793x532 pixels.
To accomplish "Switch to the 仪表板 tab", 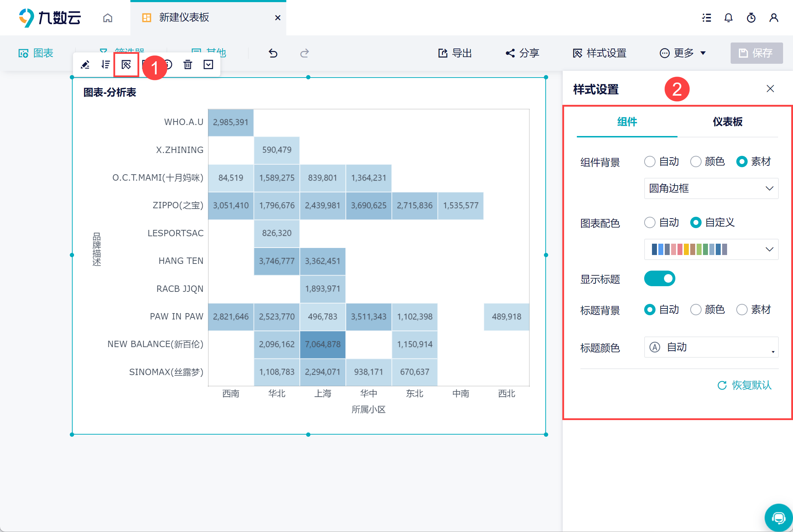I will click(x=727, y=122).
